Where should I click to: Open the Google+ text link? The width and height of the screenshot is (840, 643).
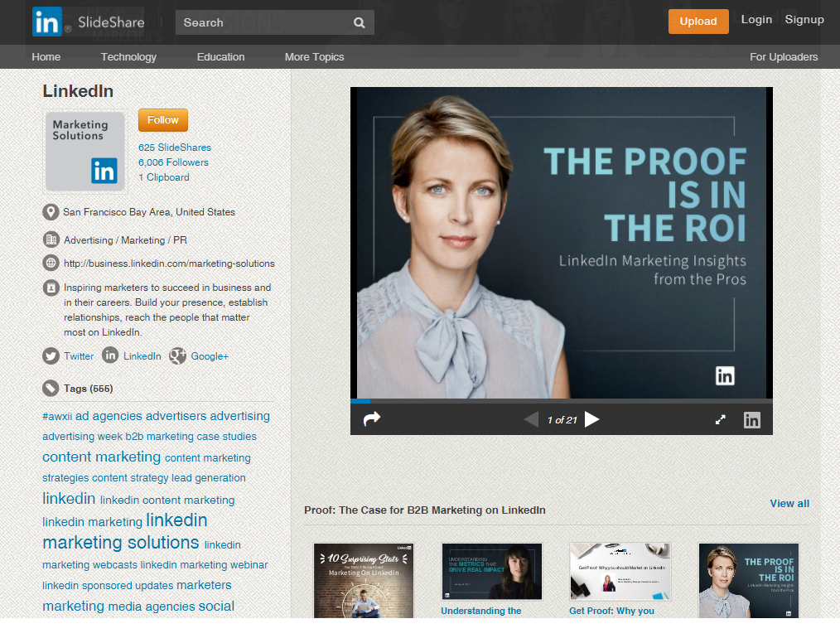point(210,356)
